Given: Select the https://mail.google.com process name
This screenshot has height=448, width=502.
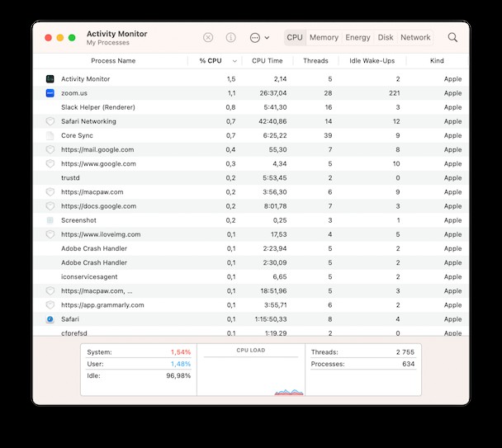Looking at the screenshot, I should click(97, 149).
